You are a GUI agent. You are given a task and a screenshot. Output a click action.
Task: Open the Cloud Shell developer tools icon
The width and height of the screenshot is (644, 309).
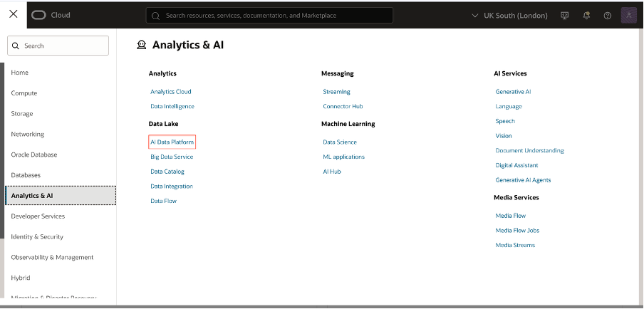[x=565, y=16]
